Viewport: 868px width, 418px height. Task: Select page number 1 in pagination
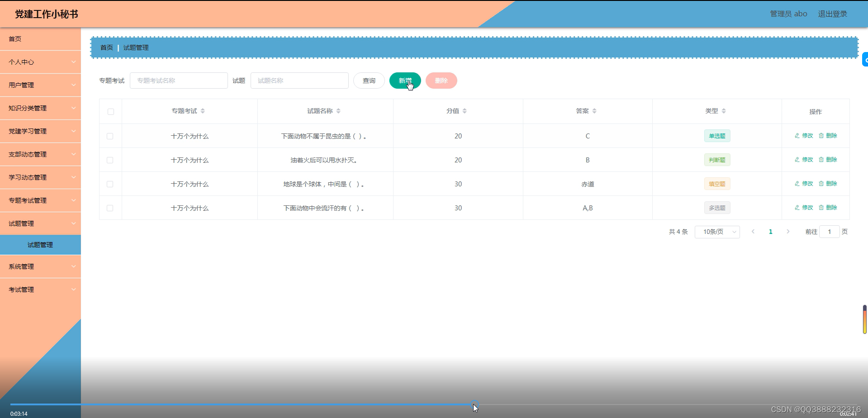click(771, 232)
